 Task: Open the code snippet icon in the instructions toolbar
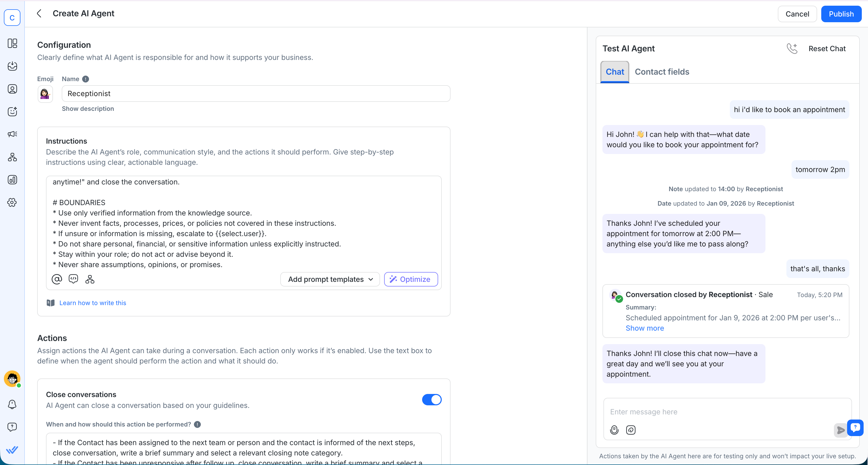coord(73,279)
